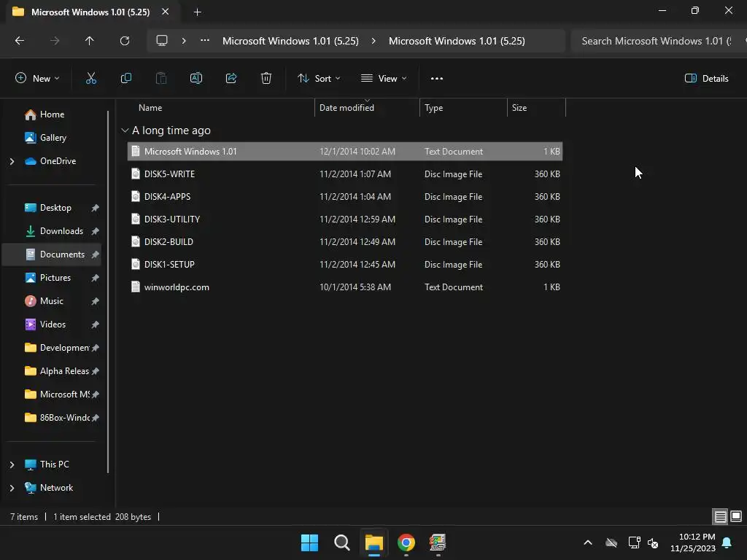This screenshot has height=560, width=747.
Task: Click the navigation pane scrollbar
Action: [x=108, y=292]
